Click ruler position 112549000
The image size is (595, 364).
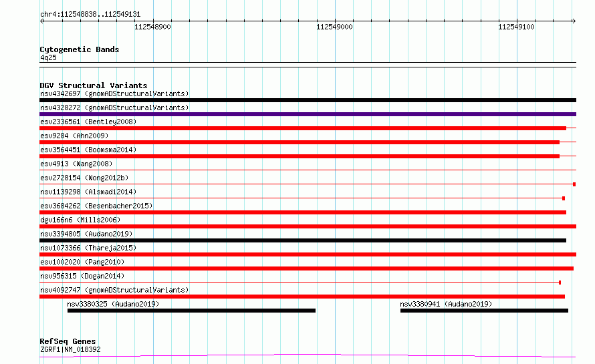[x=334, y=27]
